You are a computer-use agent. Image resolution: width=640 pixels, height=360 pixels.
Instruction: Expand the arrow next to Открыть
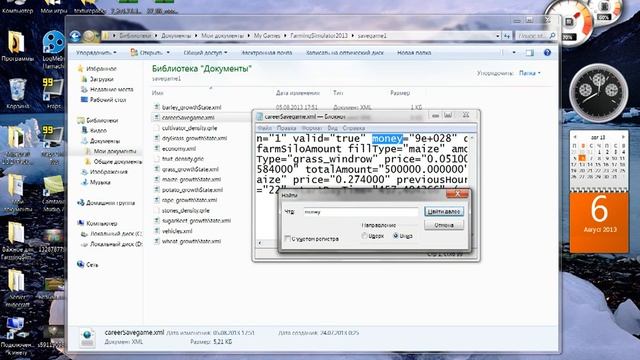[x=168, y=53]
